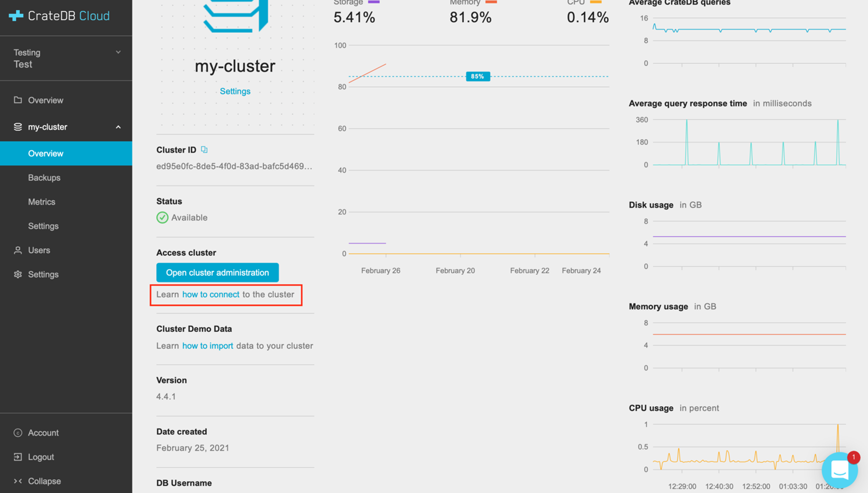Log out via Logout label
The image size is (868, 493).
pyautogui.click(x=41, y=457)
